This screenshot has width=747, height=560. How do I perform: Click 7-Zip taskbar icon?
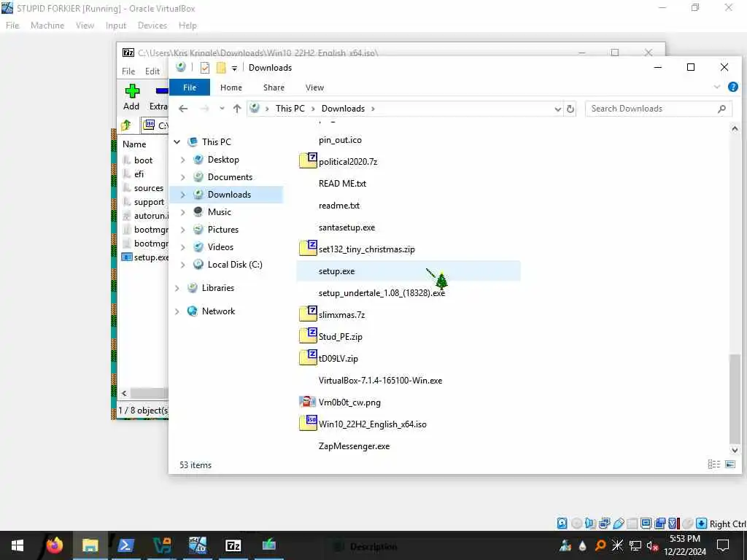[233, 545]
